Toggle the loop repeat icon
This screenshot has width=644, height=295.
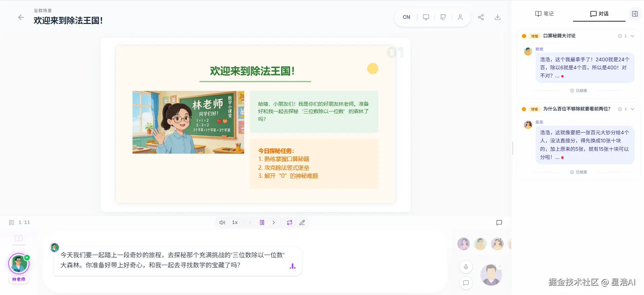tap(289, 223)
